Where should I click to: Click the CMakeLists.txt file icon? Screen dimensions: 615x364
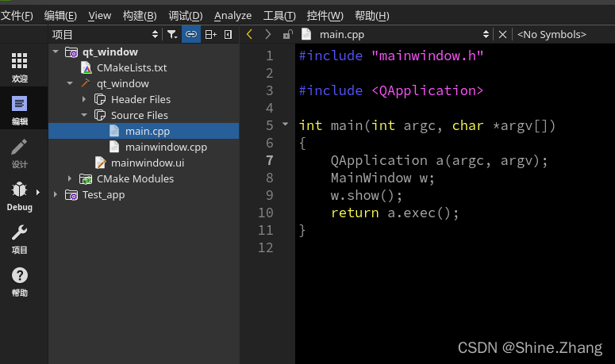[86, 67]
